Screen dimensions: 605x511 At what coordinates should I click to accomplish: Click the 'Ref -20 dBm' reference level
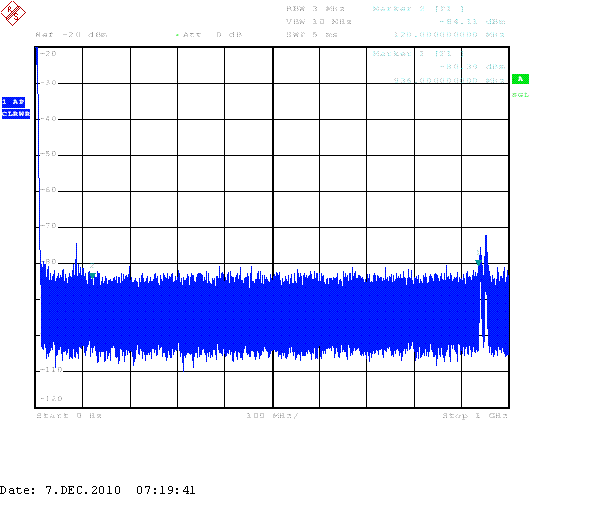pos(71,34)
